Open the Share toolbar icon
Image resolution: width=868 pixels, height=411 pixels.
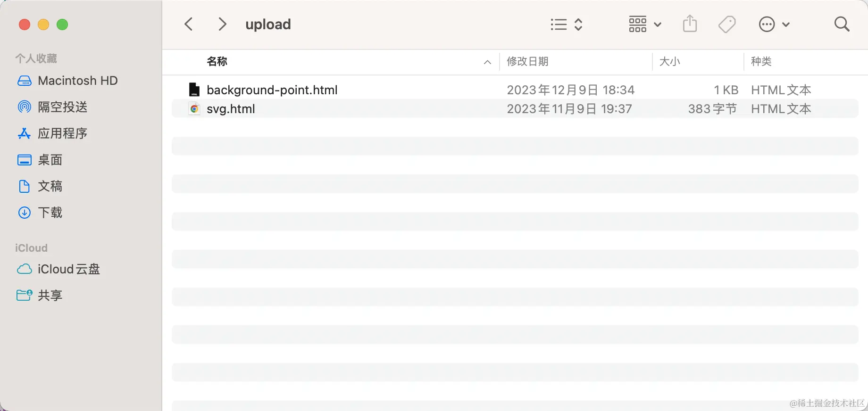[x=690, y=24]
